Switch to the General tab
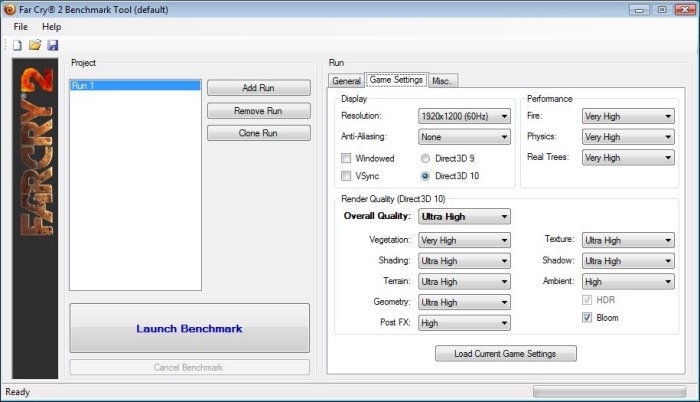The height and width of the screenshot is (402, 700). 346,81
